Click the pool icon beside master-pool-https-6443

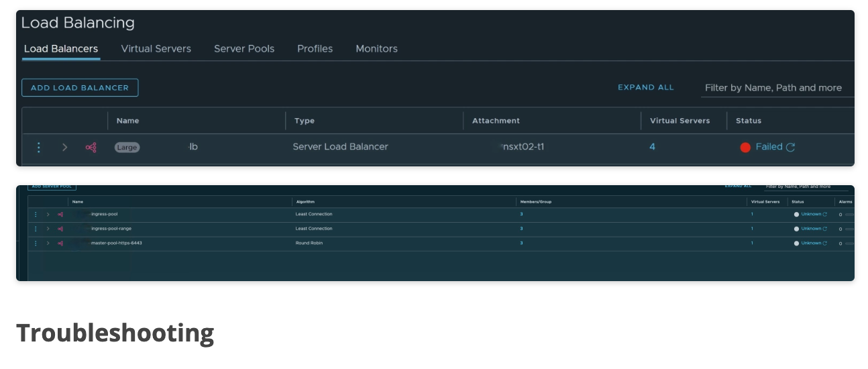60,243
